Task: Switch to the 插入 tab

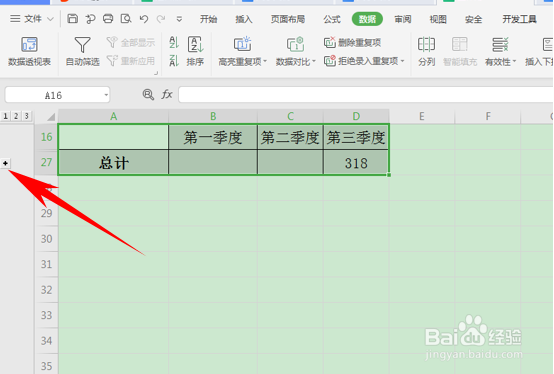Action: click(244, 19)
